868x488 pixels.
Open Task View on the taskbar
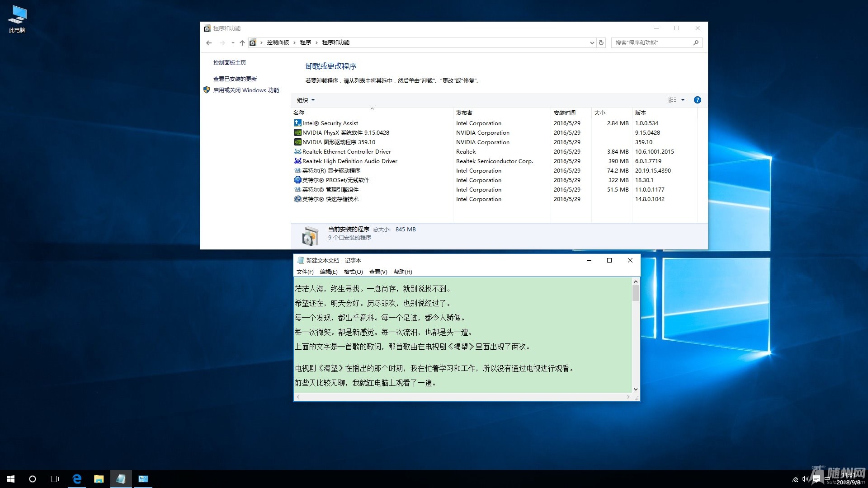pos(54,479)
